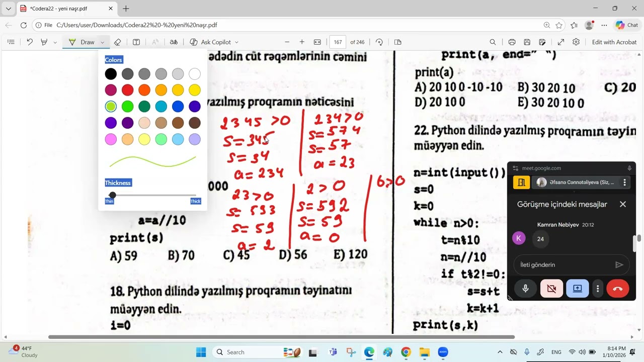
Task: Click the Rotate page icon
Action: pos(379,42)
